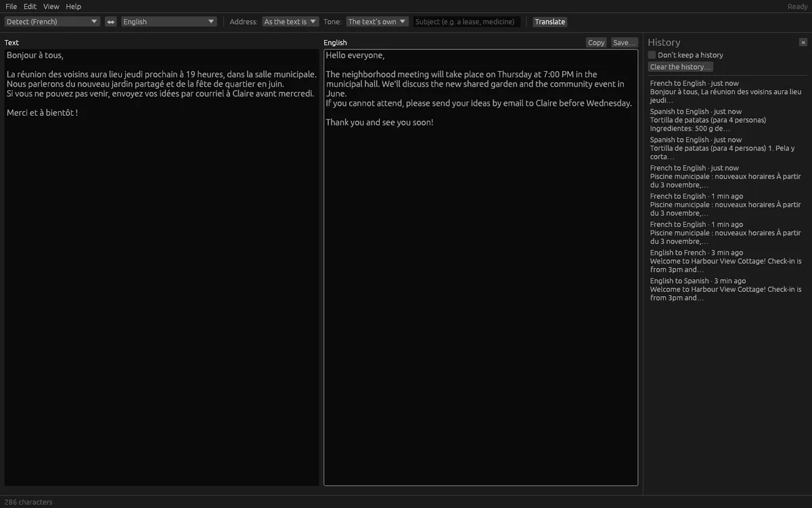Open the View menu
Screen dimensions: 812x508
tap(51, 6)
